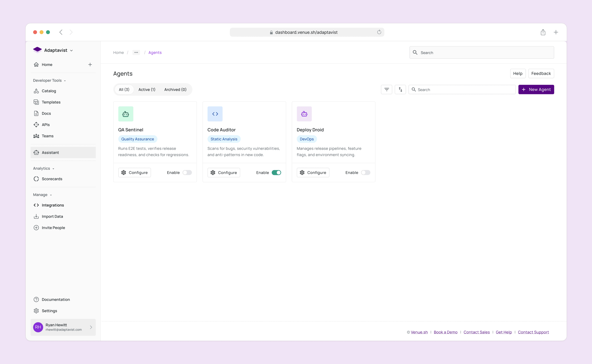Viewport: 592px width, 364px height.
Task: Switch to the Archived (0) tab
Action: pos(175,90)
